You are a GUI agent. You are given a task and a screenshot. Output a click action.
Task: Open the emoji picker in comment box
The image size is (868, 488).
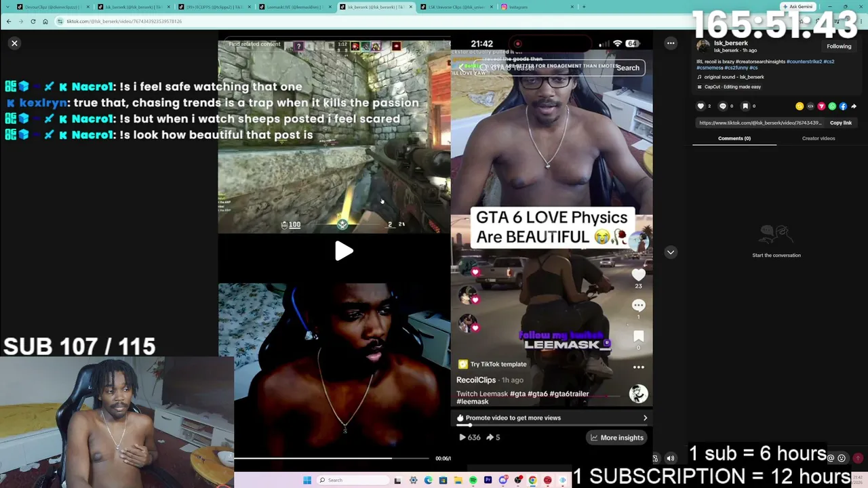pos(842,458)
